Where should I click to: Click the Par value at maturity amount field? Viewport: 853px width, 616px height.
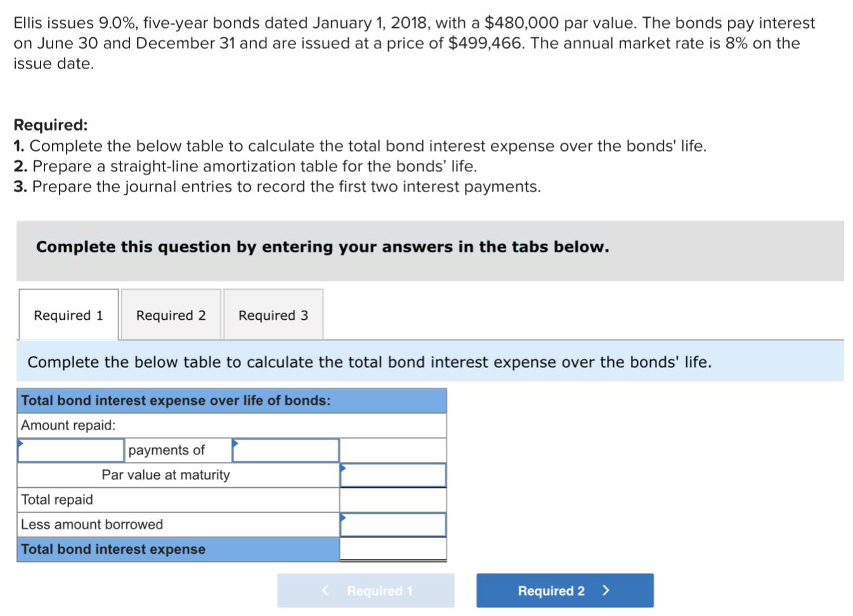[392, 475]
